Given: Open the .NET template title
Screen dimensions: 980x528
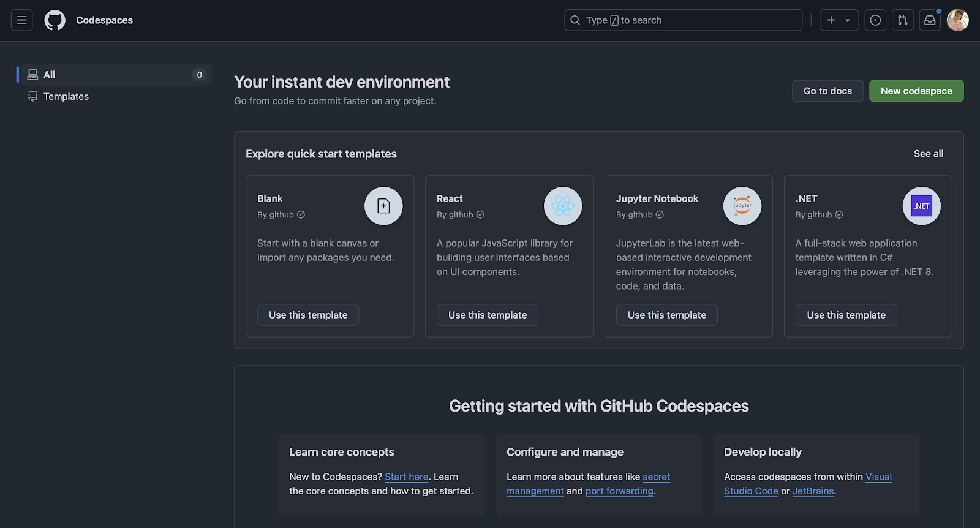Looking at the screenshot, I should click(x=807, y=198).
